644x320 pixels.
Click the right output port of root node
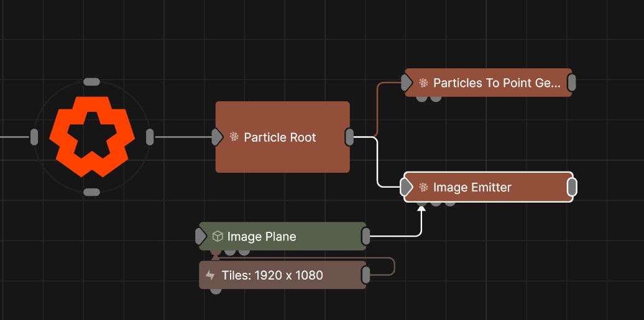click(x=150, y=137)
